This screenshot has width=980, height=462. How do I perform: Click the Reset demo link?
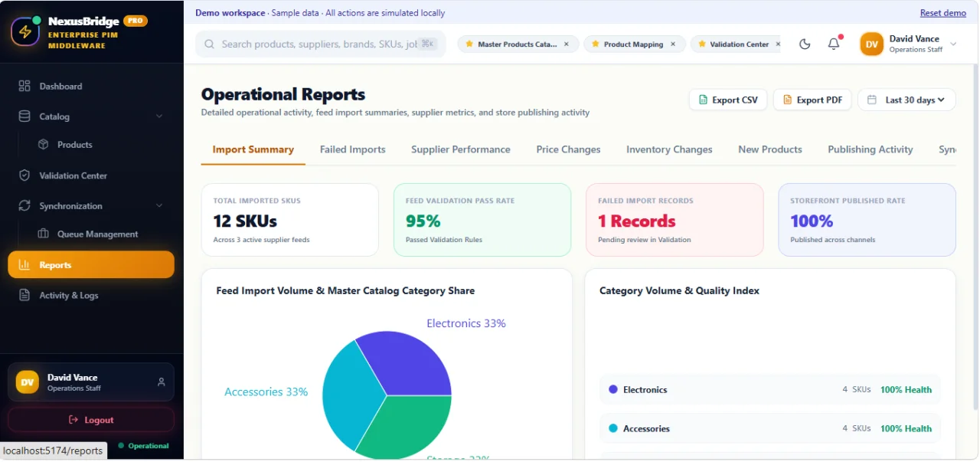942,13
